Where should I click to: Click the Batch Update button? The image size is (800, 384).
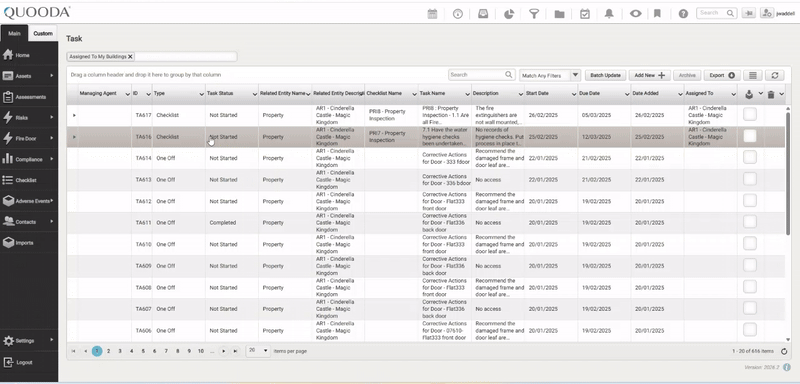tap(605, 75)
